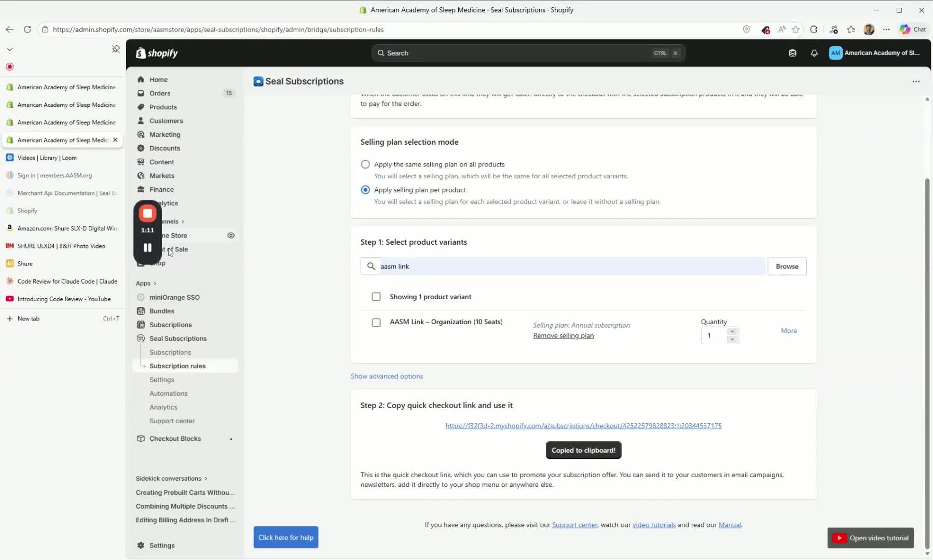Click the 'aasm link' product search field
933x560 pixels.
point(562,267)
